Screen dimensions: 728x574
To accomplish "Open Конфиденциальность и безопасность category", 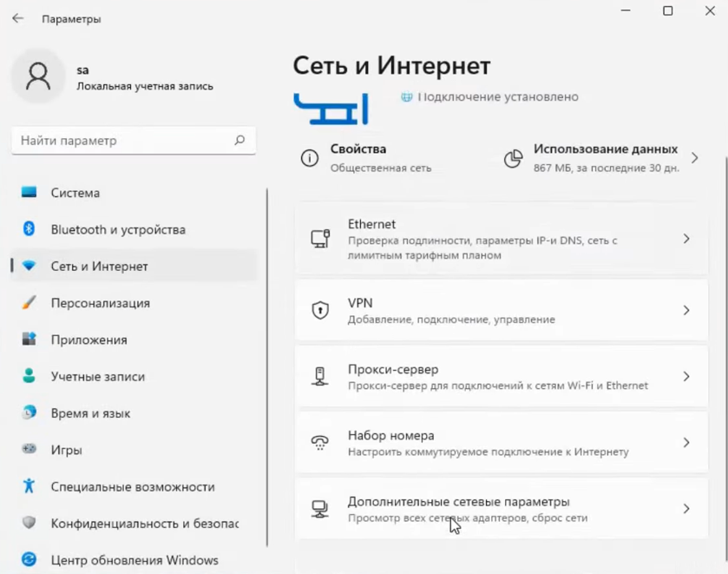I will (134, 523).
